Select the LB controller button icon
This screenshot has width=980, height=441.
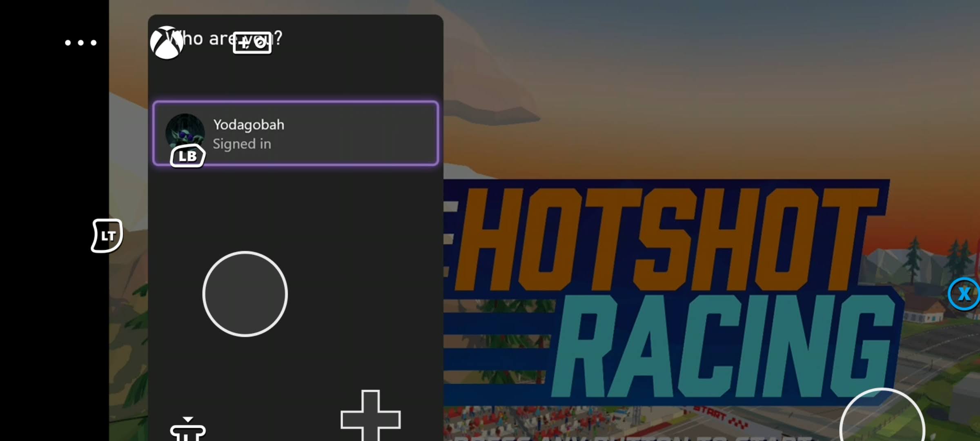(x=186, y=155)
